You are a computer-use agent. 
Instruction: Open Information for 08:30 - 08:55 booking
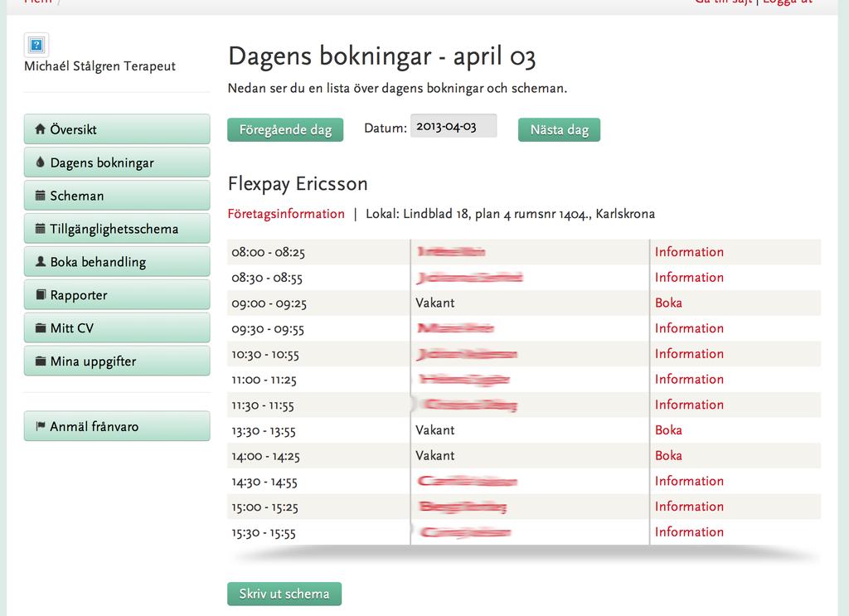click(x=689, y=277)
